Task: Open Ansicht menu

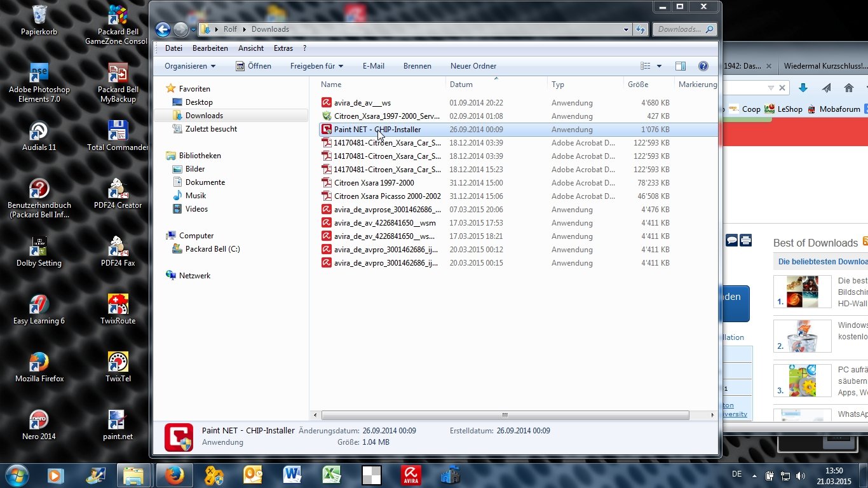Action: coord(251,48)
